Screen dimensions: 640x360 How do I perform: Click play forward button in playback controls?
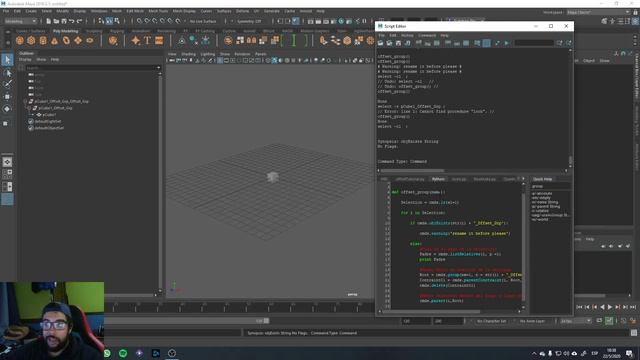pyautogui.click(x=610, y=307)
